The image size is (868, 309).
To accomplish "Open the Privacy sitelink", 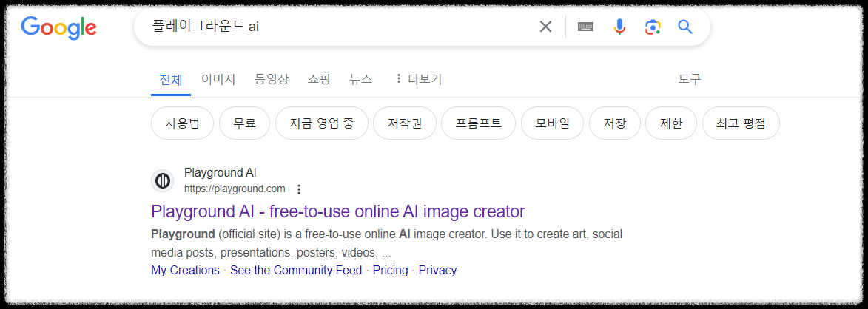I will [x=437, y=271].
